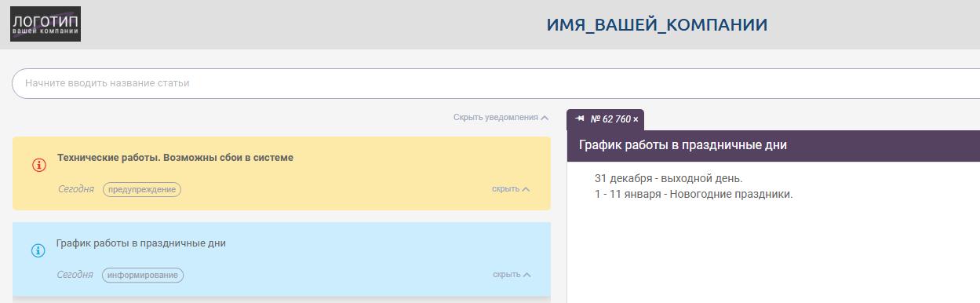
Task: Click the company logo image
Action: (x=46, y=24)
